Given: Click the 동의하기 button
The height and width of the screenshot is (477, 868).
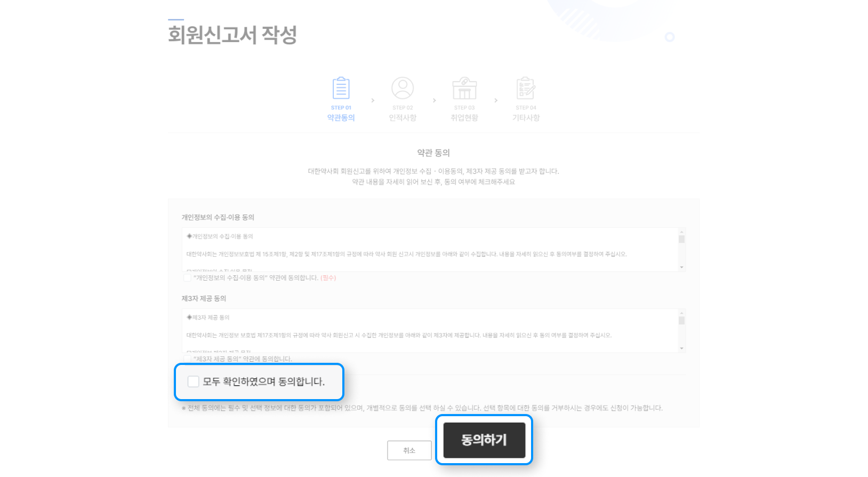Looking at the screenshot, I should [x=484, y=440].
